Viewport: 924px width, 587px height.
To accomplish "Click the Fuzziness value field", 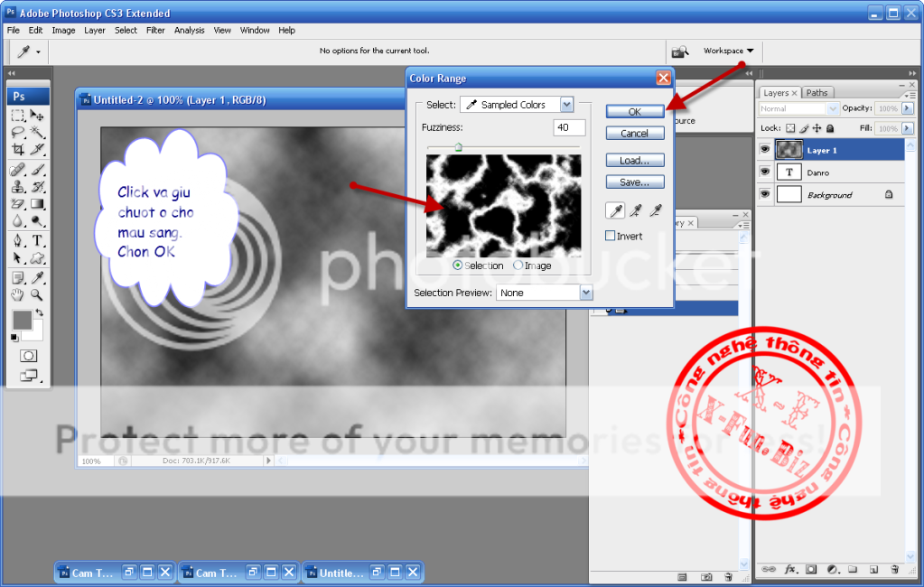I will coord(569,127).
